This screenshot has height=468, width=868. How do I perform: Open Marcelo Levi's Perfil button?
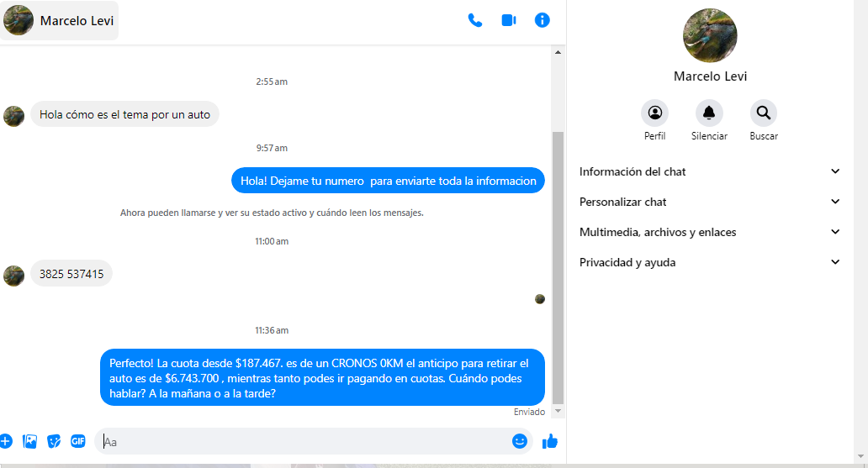(654, 113)
